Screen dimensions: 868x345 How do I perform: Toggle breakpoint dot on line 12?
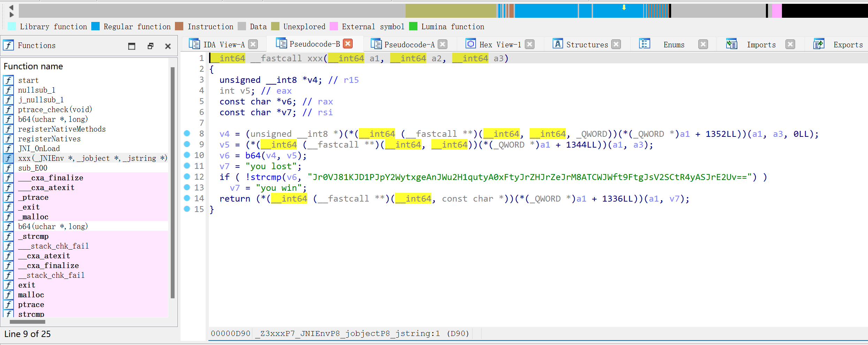coord(187,177)
